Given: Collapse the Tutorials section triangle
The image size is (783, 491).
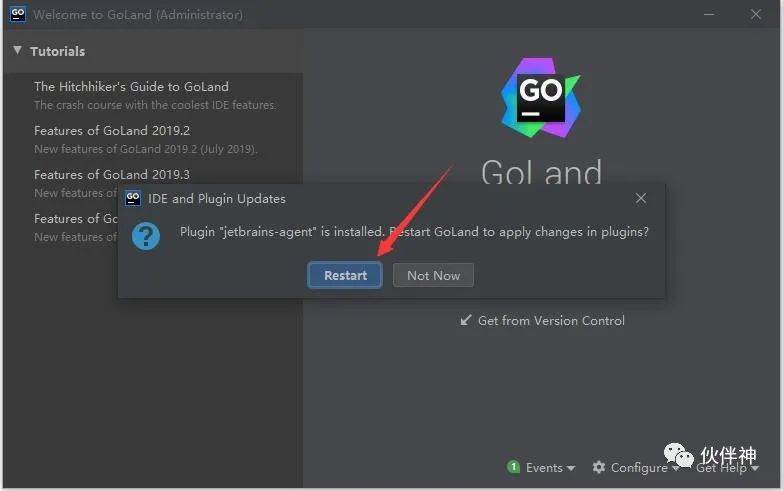Looking at the screenshot, I should [x=17, y=50].
